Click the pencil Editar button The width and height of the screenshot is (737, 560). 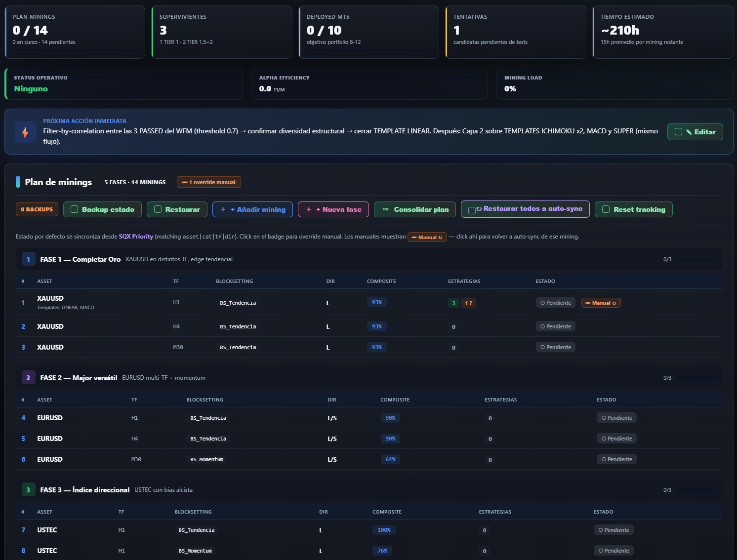tap(695, 132)
